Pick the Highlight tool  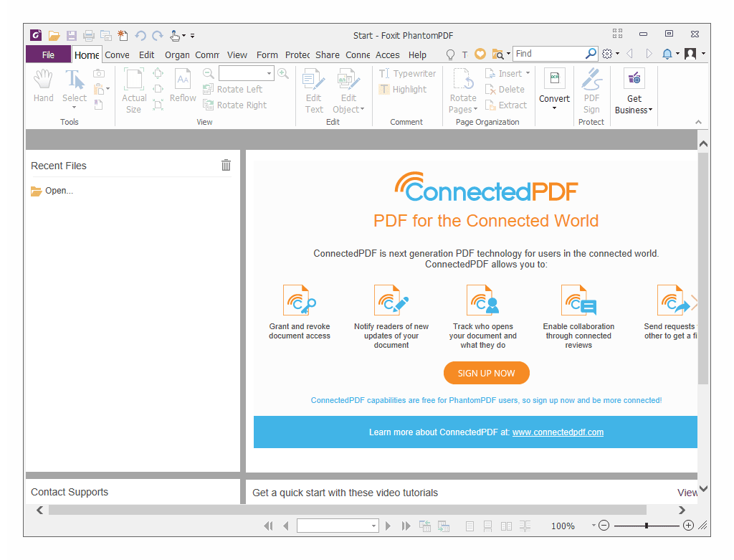403,90
